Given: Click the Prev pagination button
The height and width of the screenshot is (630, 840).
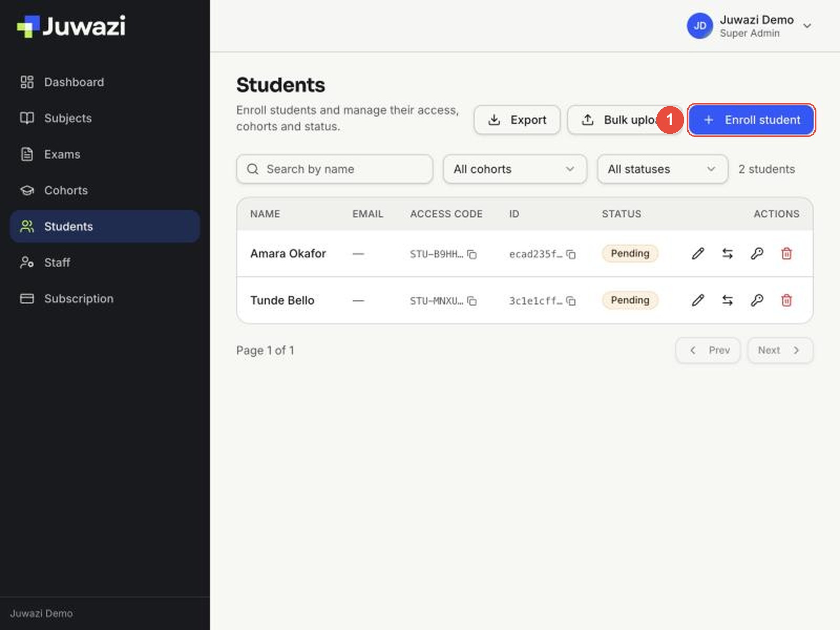Looking at the screenshot, I should click(708, 350).
